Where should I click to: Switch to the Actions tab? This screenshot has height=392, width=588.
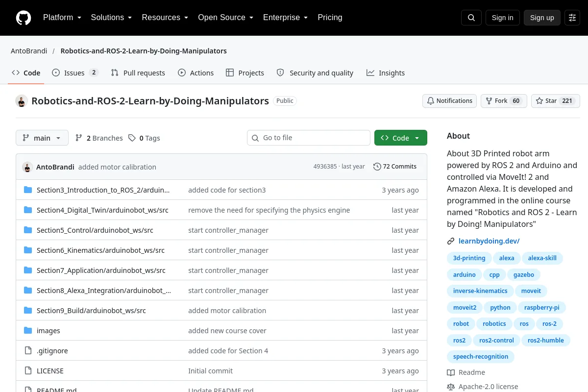(x=196, y=73)
